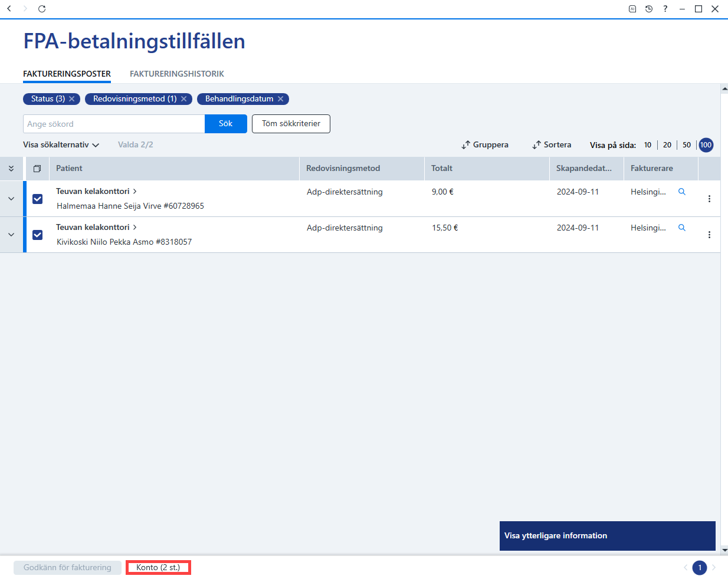Open the history clock icon

click(649, 9)
